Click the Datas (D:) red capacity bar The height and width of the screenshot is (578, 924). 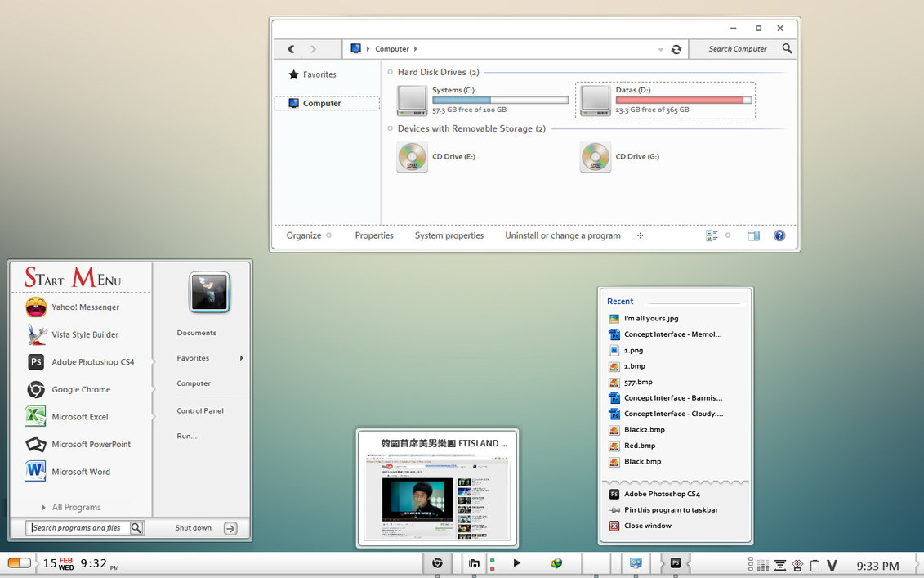683,100
